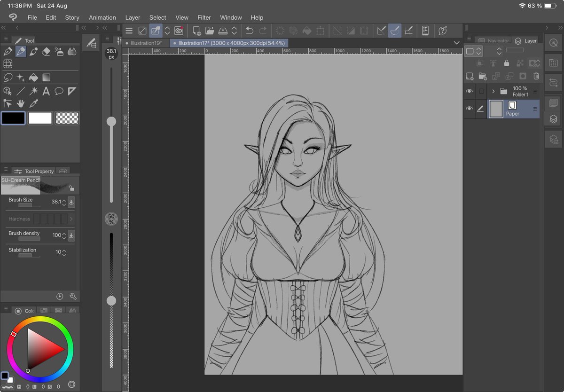Choose the straight Line figure tool
Image resolution: width=564 pixels, height=392 pixels.
[21, 91]
